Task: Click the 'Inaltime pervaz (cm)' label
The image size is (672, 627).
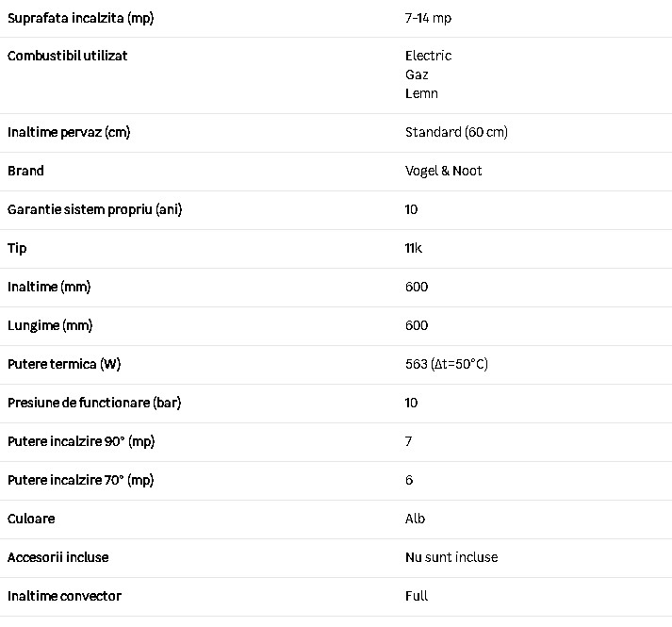Action: (69, 132)
